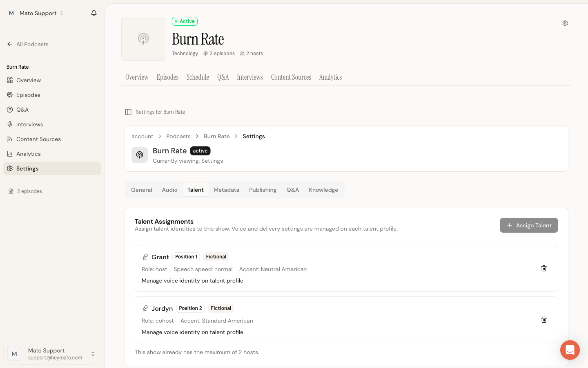
Task: Click the voice icon next to Grant
Action: point(145,257)
